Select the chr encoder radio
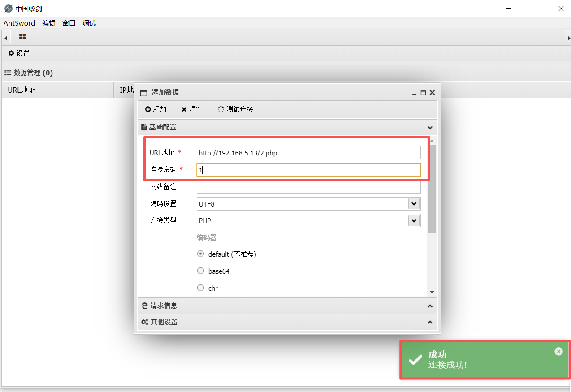 pos(201,288)
